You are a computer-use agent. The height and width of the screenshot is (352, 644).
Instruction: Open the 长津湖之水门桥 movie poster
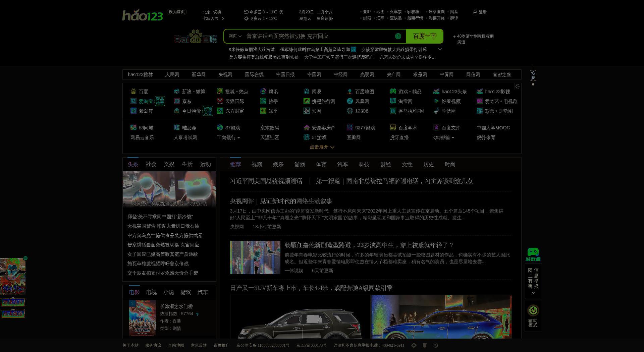(x=143, y=318)
